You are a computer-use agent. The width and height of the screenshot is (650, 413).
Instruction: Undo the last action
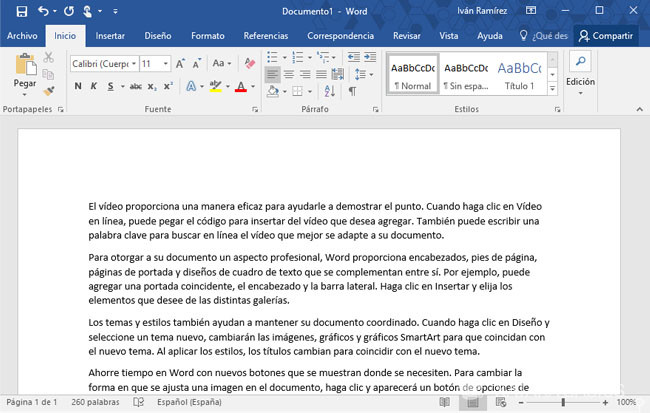pyautogui.click(x=43, y=11)
